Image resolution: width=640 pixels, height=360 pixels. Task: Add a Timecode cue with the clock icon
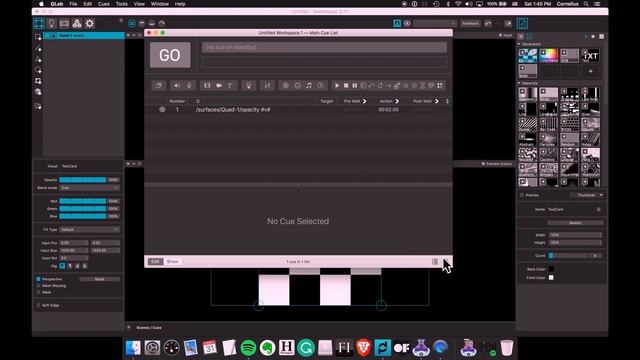[321, 85]
